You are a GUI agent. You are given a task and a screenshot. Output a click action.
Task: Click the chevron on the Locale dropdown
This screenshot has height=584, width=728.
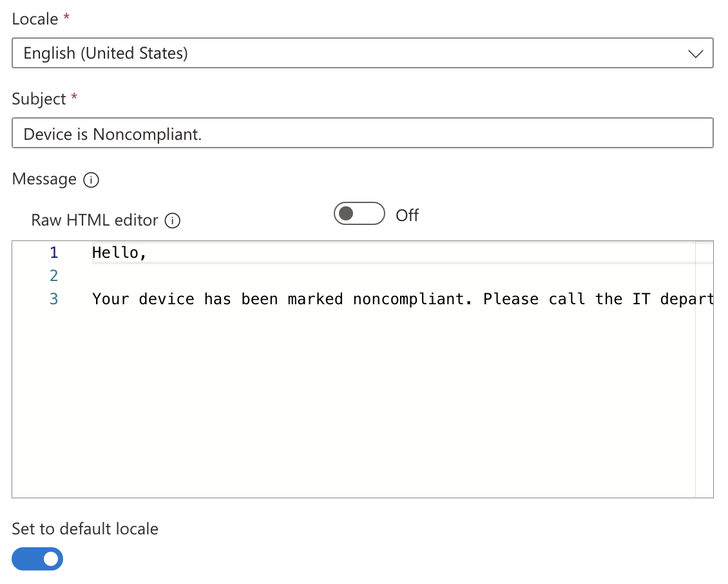tap(696, 54)
